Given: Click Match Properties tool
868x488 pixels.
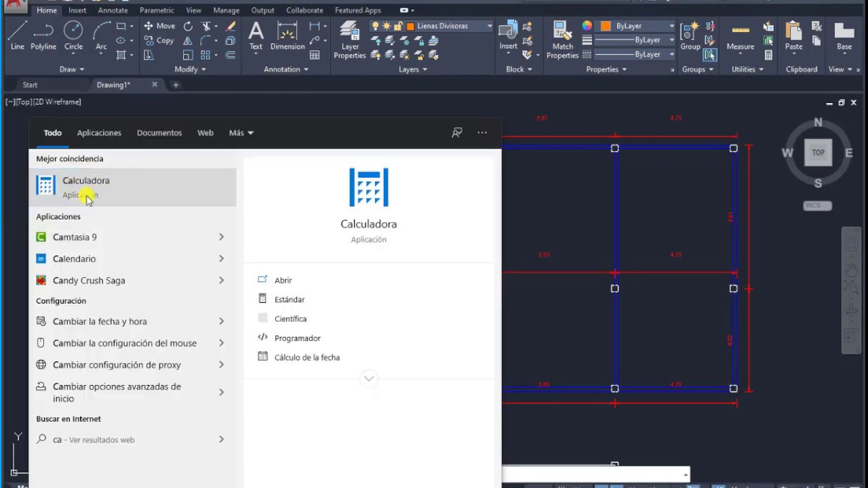Looking at the screenshot, I should coord(562,39).
